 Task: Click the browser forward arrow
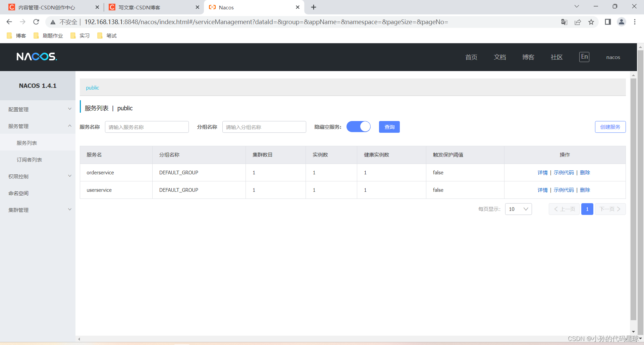click(x=22, y=22)
